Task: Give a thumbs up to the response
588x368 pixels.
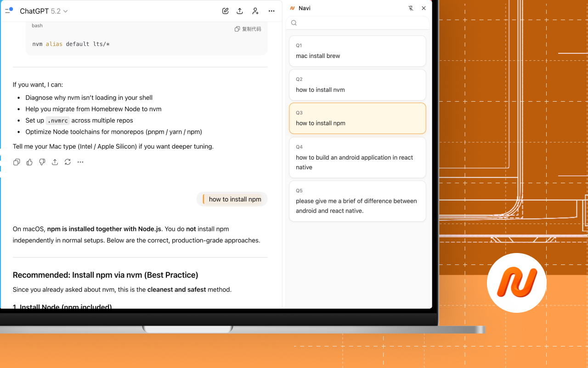Action: tap(29, 162)
